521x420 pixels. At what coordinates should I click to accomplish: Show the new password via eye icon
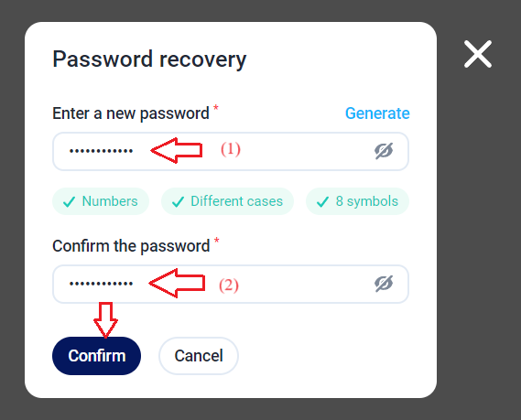[x=384, y=151]
